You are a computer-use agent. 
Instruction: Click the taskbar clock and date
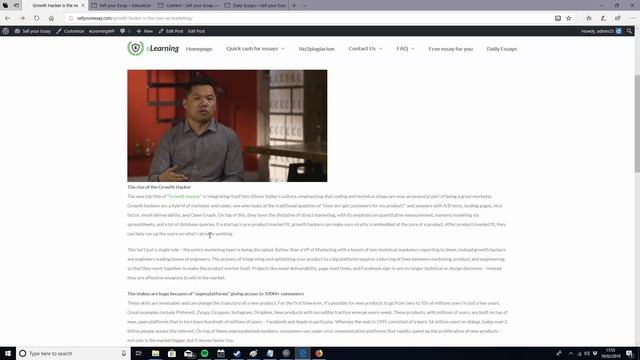pos(611,353)
